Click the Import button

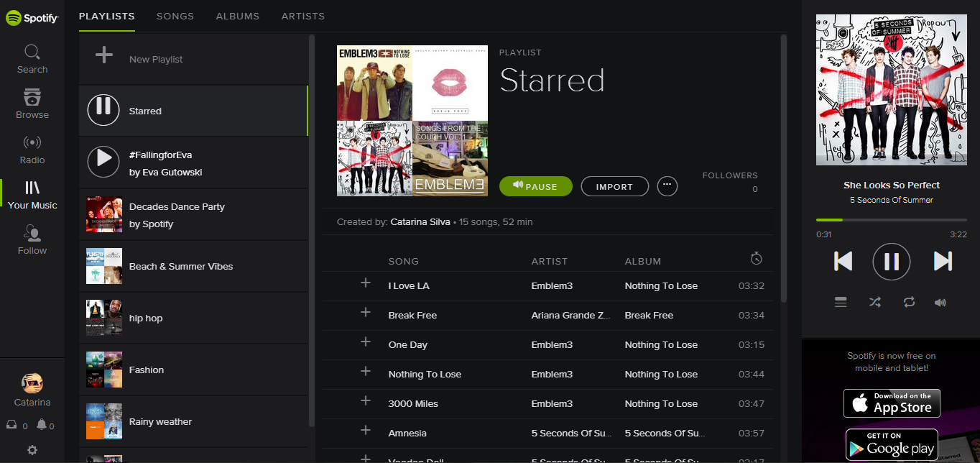click(615, 186)
